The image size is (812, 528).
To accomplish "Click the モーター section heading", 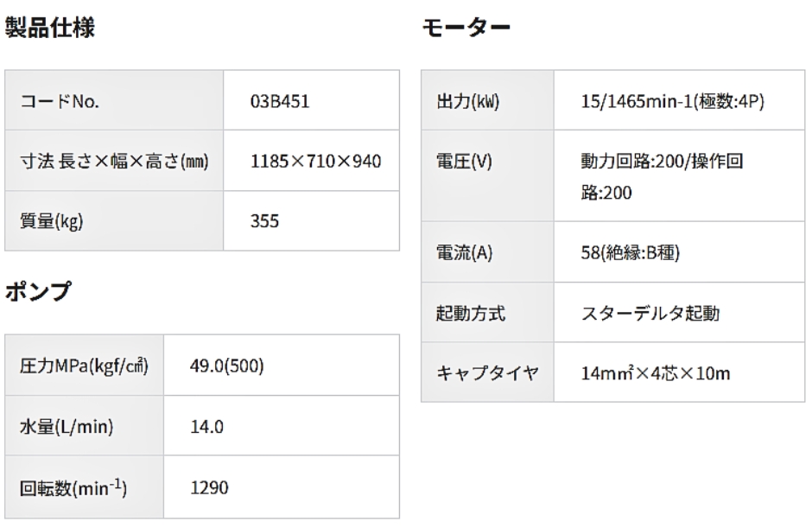I will [x=466, y=28].
